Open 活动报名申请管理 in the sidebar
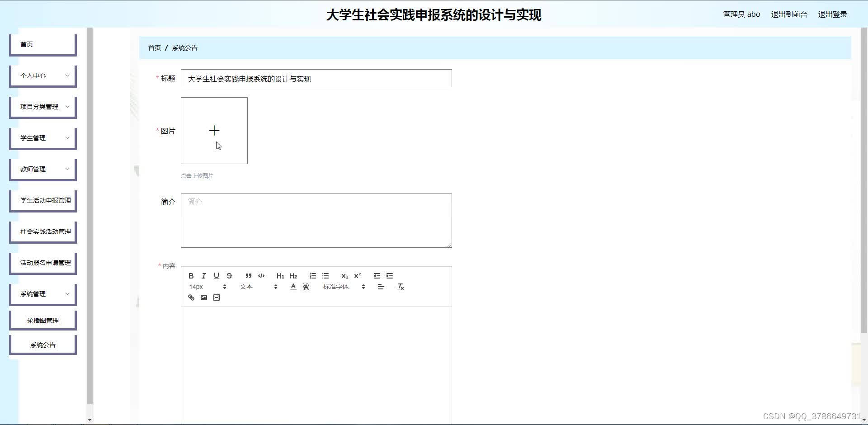Screen dimensions: 868x425 tap(43, 263)
